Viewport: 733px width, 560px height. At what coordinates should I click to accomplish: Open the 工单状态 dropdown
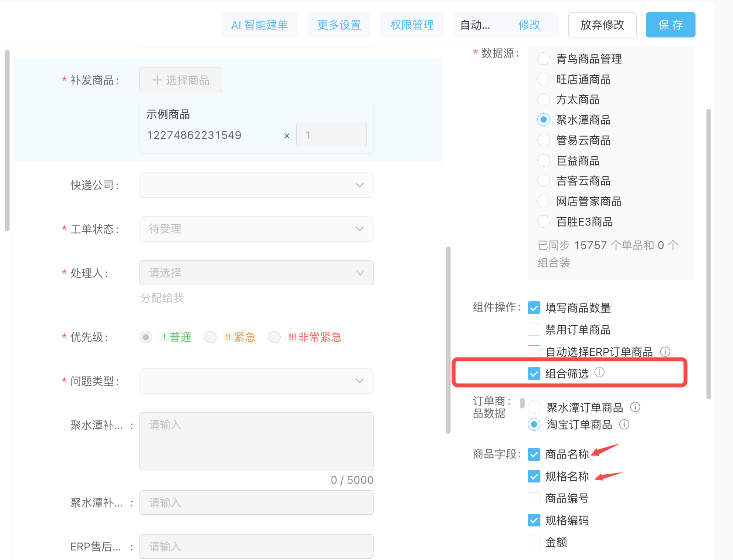[256, 229]
